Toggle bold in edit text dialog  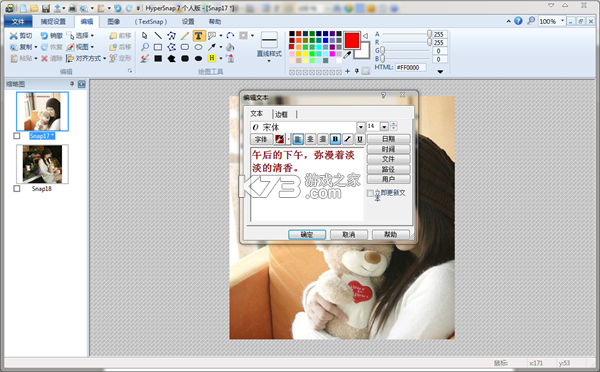pyautogui.click(x=335, y=139)
